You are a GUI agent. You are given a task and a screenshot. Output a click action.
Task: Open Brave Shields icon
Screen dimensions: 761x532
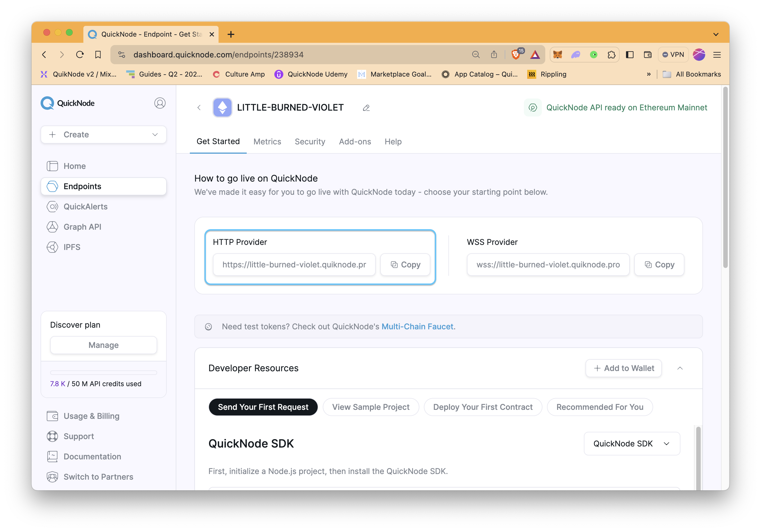[x=516, y=54]
